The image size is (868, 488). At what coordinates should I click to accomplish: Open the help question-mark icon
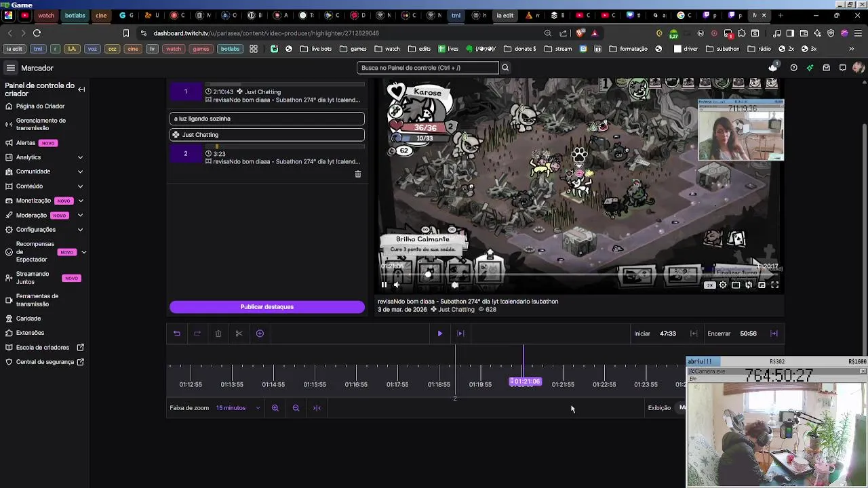[793, 68]
